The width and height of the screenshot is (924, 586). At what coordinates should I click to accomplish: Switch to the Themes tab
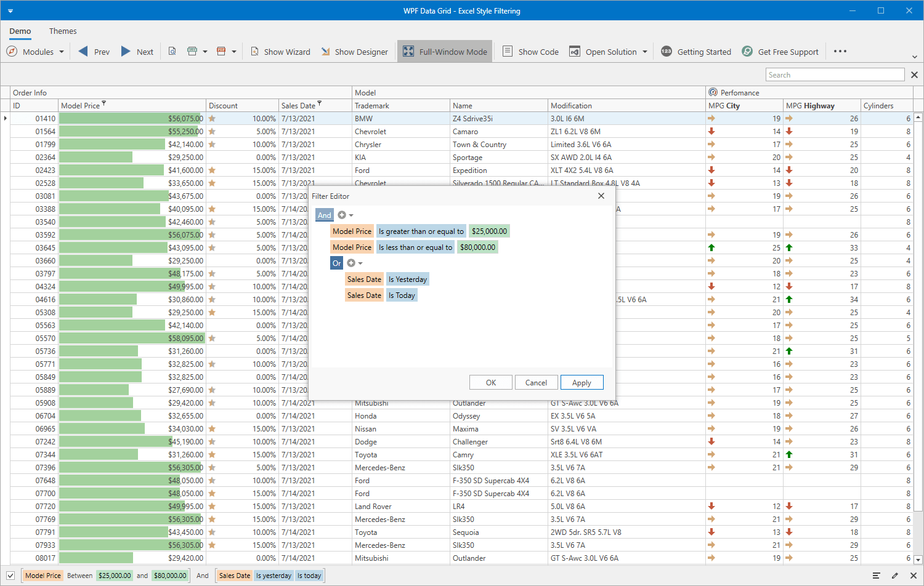pos(63,31)
